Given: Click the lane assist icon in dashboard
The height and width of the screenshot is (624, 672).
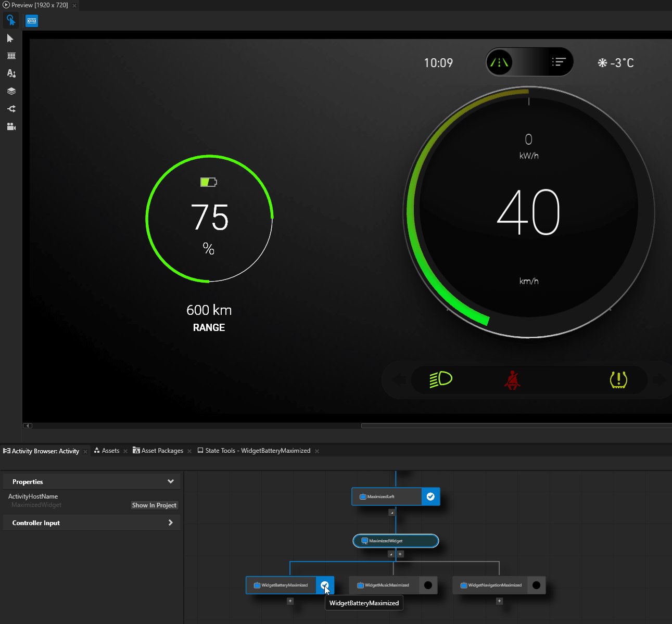Looking at the screenshot, I should pyautogui.click(x=499, y=62).
